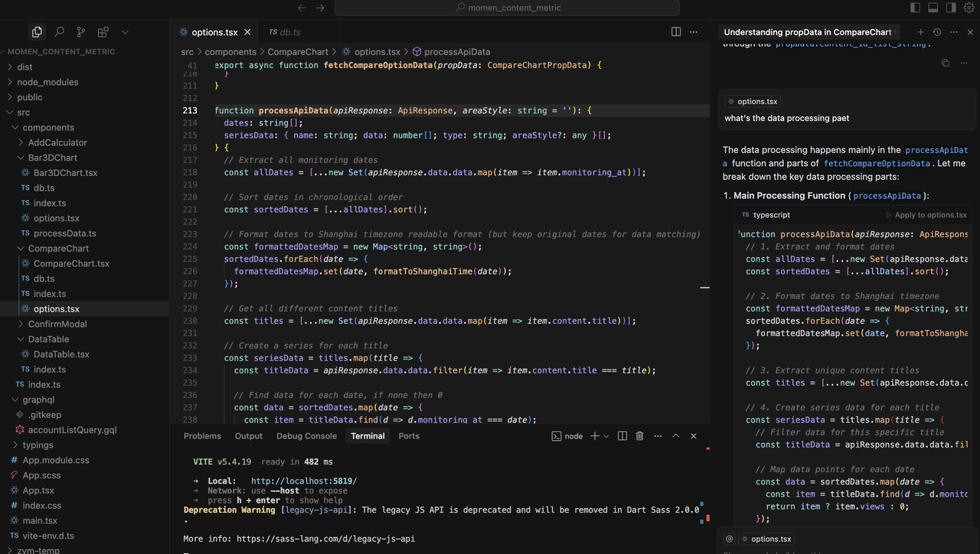Apply code block to options.tsx
Viewport: 980px width, 554px height.
(926, 215)
